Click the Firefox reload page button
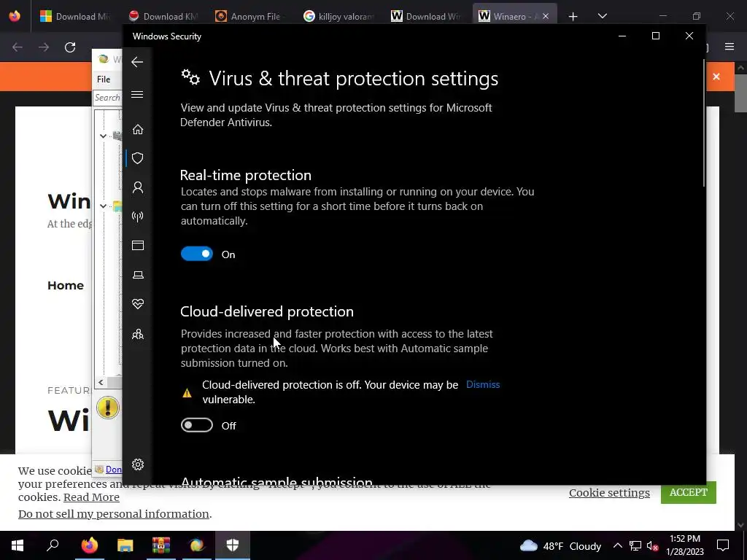The image size is (747, 560). pyautogui.click(x=70, y=47)
